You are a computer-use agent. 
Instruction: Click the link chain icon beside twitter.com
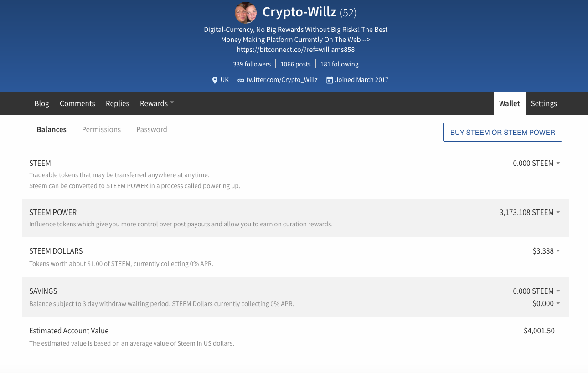[x=240, y=80]
